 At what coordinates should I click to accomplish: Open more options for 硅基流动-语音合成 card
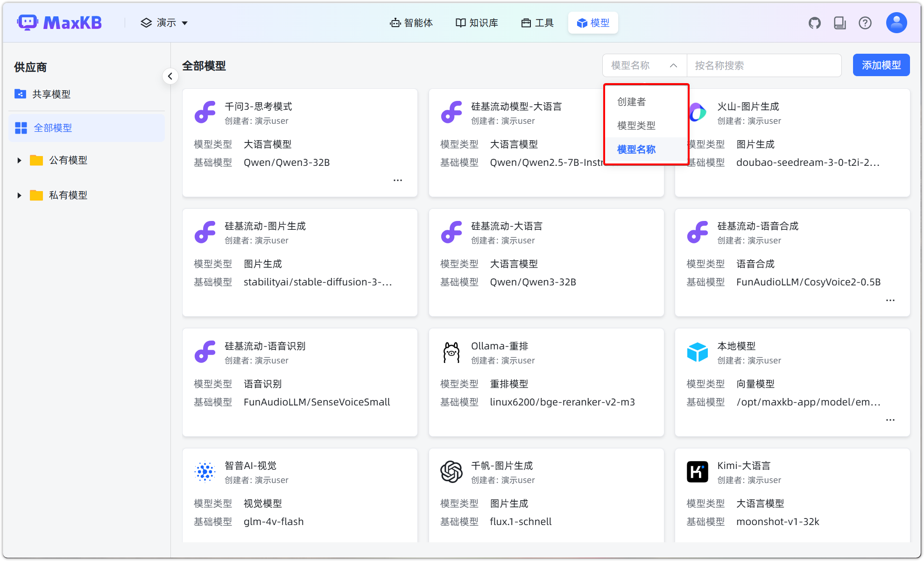click(x=890, y=300)
